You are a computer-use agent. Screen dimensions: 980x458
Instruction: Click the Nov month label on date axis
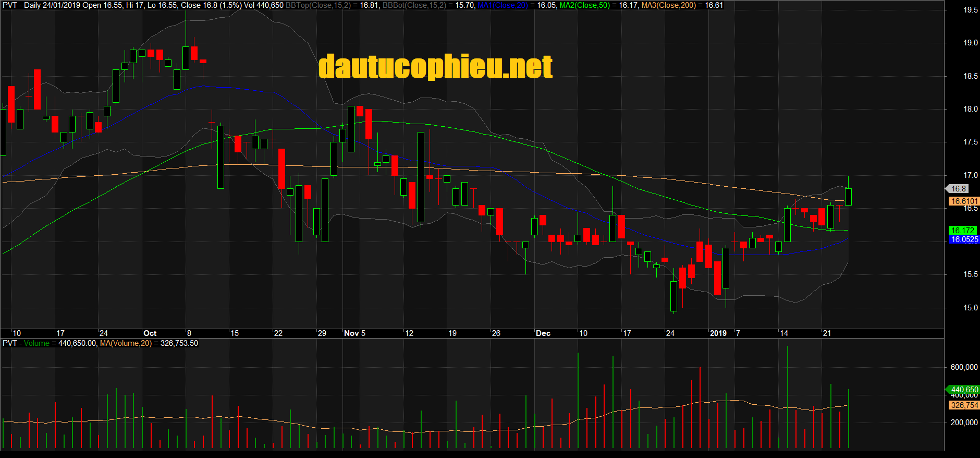(x=351, y=333)
